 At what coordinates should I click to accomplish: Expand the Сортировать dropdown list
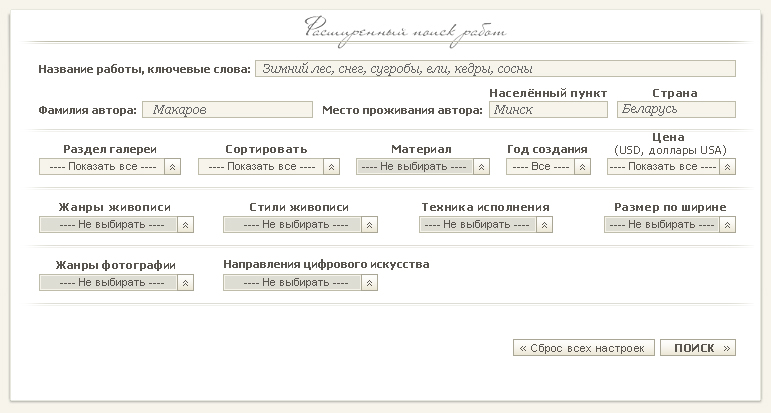268,167
